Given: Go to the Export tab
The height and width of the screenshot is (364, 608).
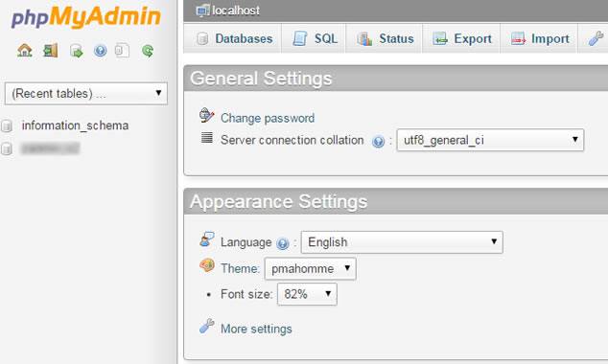Looking at the screenshot, I should point(462,38).
